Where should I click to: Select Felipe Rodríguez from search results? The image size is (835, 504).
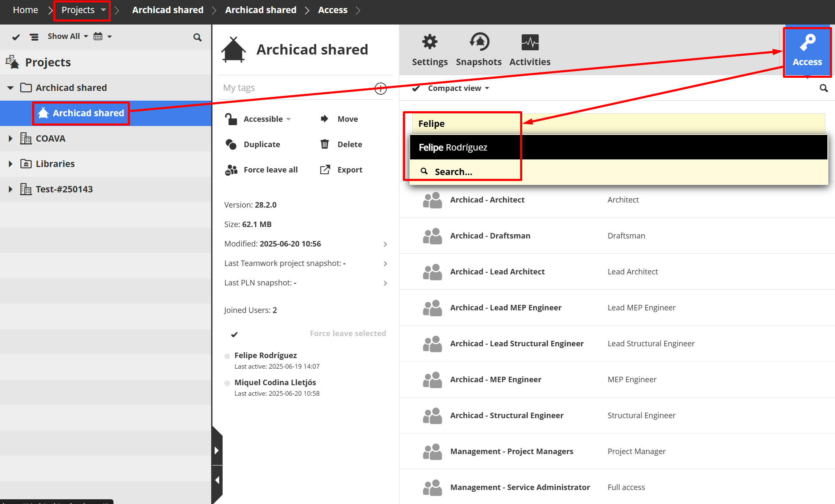pos(453,147)
